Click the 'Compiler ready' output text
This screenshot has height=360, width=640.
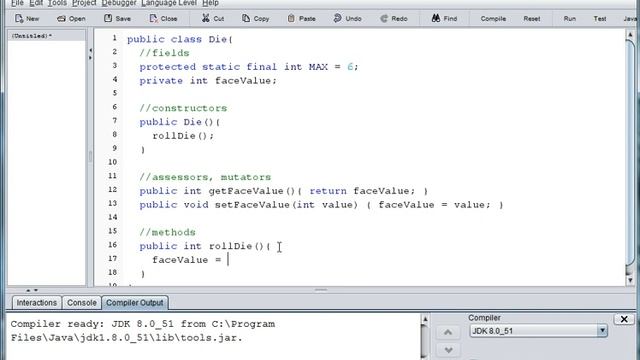(x=142, y=331)
